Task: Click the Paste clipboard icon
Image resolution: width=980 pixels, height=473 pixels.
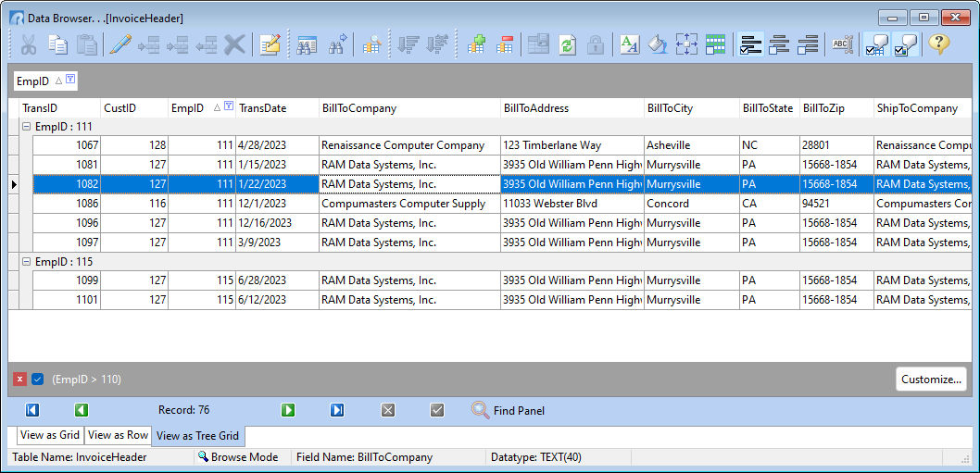Action: [85, 45]
